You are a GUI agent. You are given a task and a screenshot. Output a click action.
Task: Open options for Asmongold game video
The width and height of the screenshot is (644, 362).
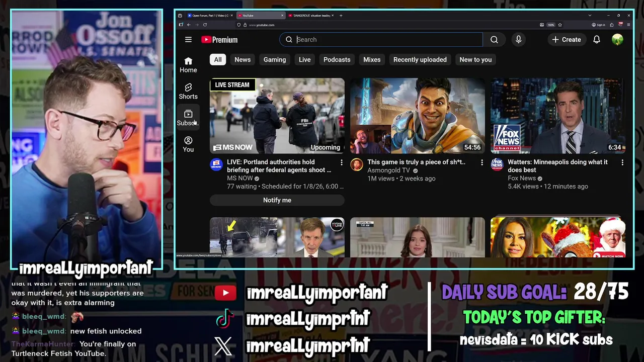click(482, 162)
